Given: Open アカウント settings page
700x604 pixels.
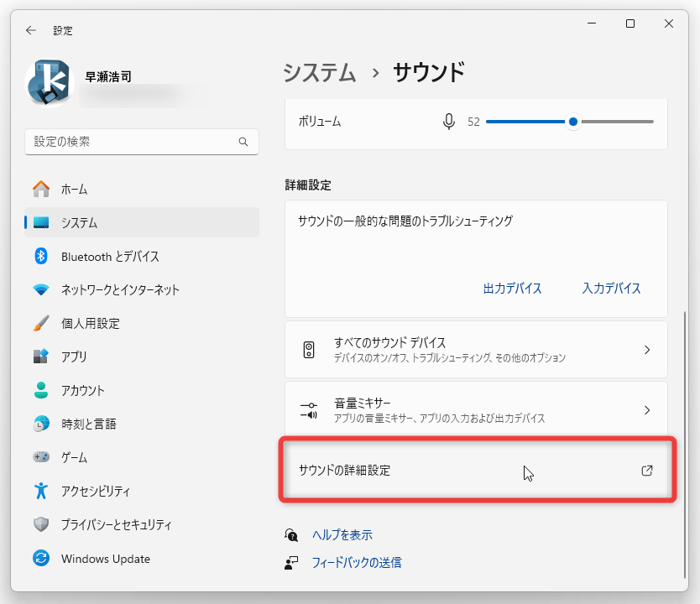Looking at the screenshot, I should [142, 390].
